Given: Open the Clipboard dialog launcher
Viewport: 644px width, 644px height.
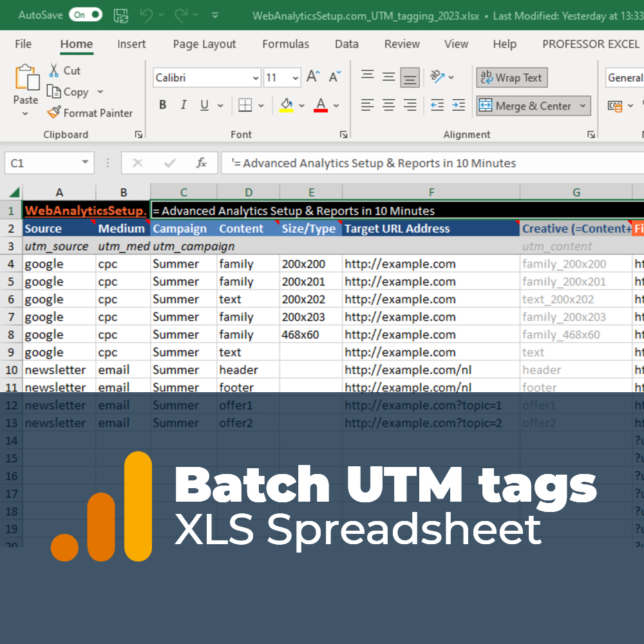Looking at the screenshot, I should (x=138, y=135).
